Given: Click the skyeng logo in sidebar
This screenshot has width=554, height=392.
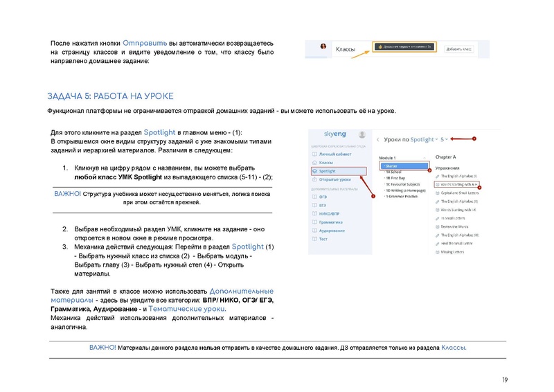Looking at the screenshot, I should [335, 134].
